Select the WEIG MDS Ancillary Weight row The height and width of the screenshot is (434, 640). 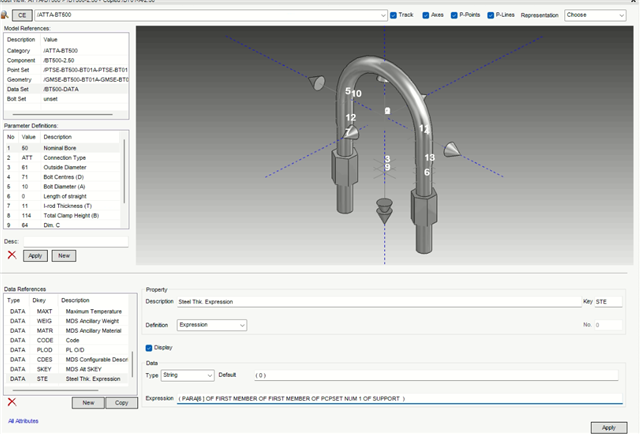click(67, 321)
